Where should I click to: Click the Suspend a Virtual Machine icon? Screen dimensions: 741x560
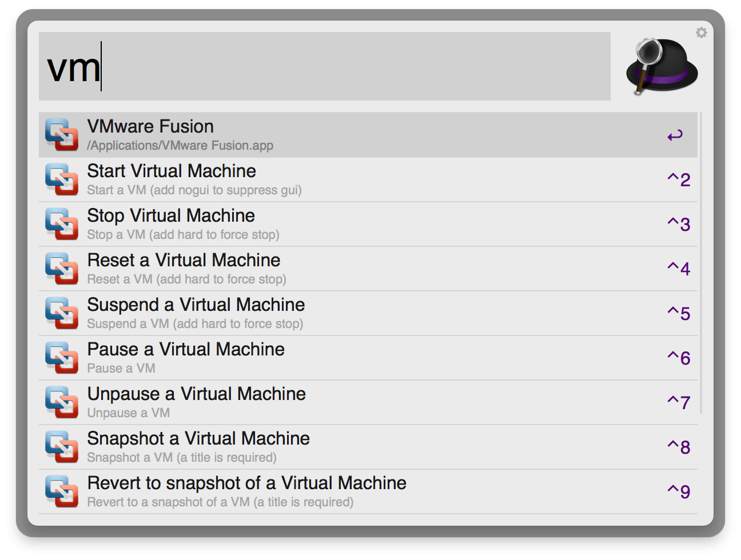tap(62, 313)
